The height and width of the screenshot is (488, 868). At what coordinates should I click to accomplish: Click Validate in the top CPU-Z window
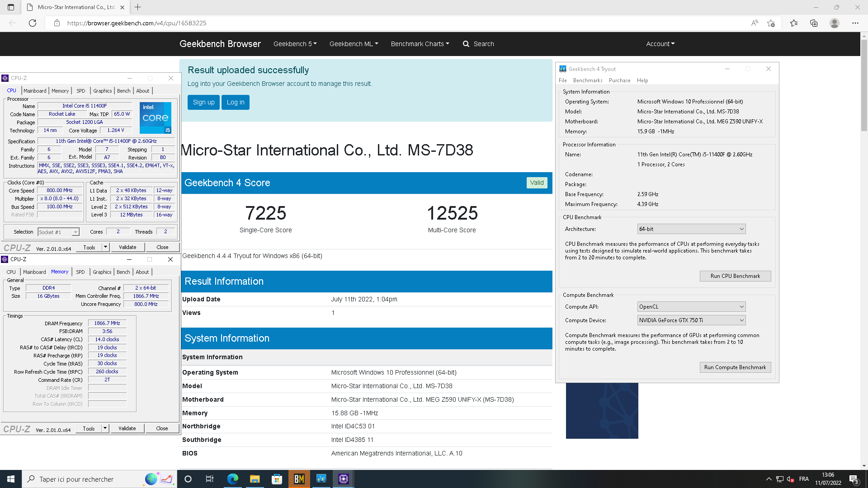127,247
